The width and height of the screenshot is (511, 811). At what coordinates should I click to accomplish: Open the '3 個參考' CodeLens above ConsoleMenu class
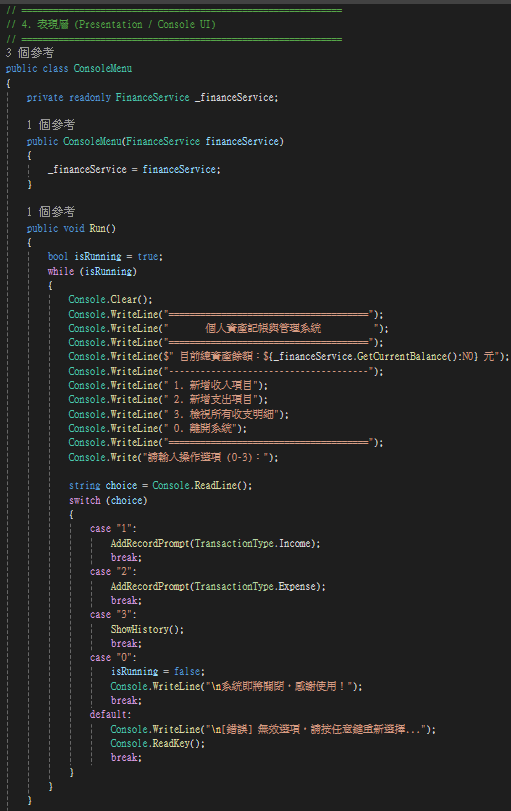pos(29,53)
